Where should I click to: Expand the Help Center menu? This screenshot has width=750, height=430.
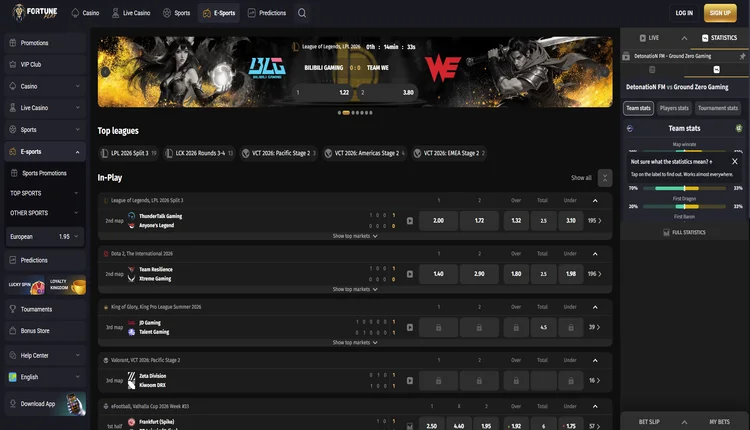coord(45,355)
